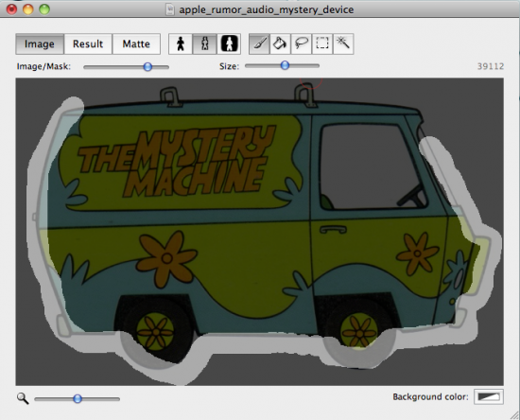Switch to the Result view tab
520x420 pixels.
pos(88,44)
